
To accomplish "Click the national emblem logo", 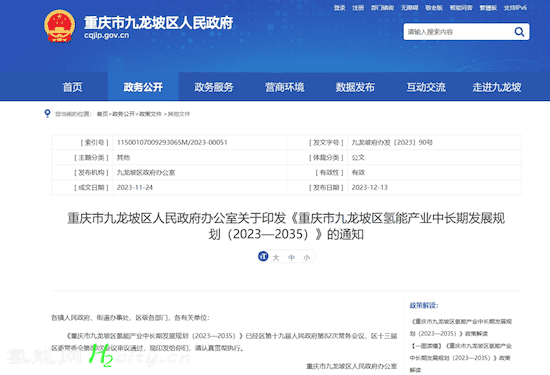I will 60,26.
